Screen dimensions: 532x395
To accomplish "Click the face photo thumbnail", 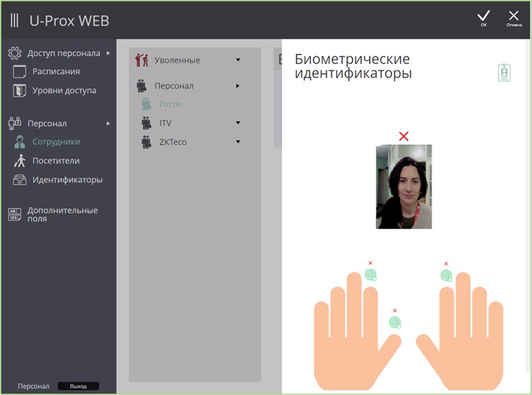I will pos(404,187).
